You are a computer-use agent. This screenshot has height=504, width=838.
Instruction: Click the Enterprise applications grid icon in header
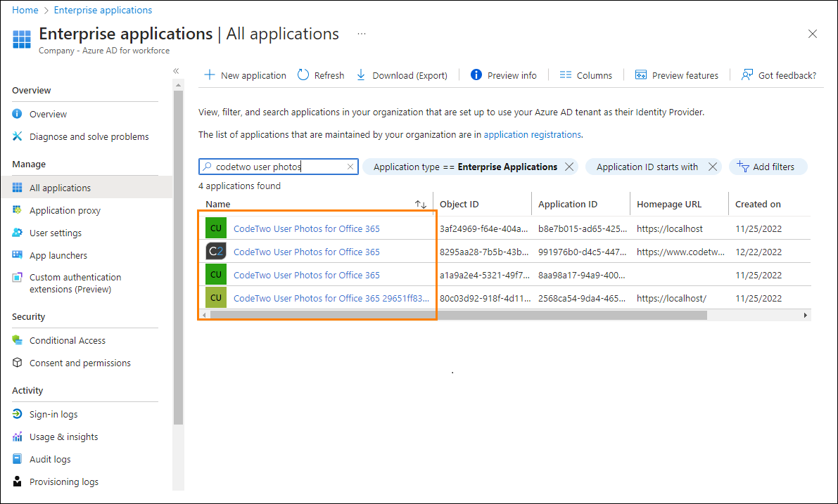(x=21, y=39)
